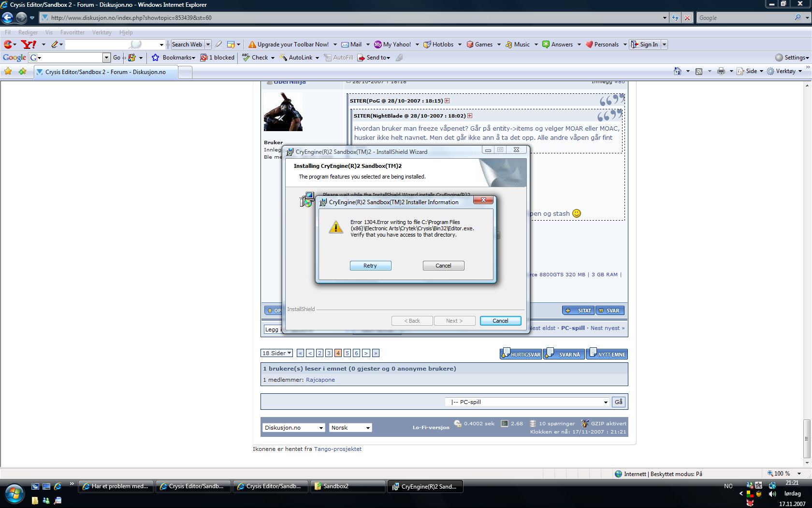Screen dimensions: 812x508
Task: Expand the Sign In dropdown arrow
Action: tap(664, 45)
